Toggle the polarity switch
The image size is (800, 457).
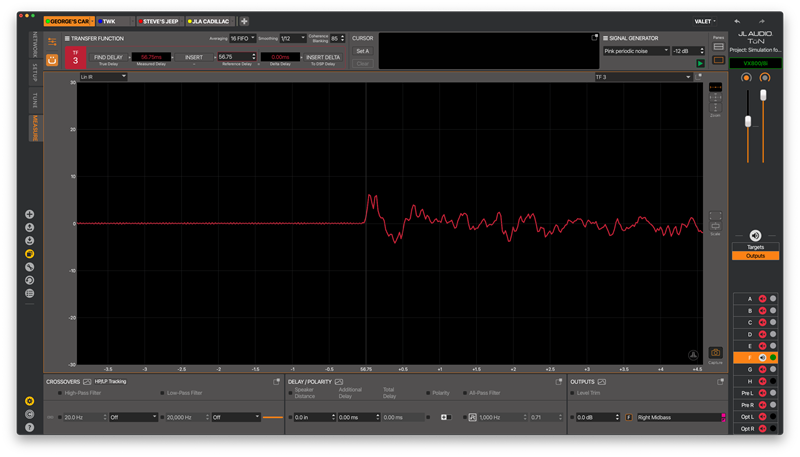446,417
